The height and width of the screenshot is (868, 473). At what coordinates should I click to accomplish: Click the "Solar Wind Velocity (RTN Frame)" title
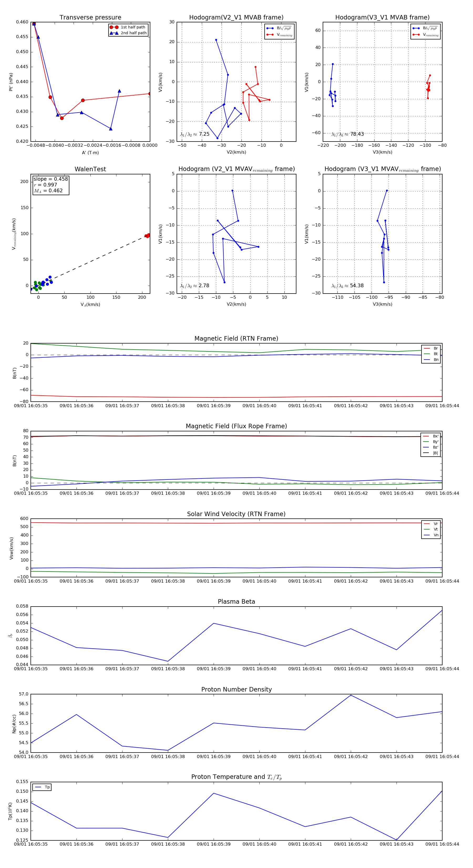click(x=236, y=514)
